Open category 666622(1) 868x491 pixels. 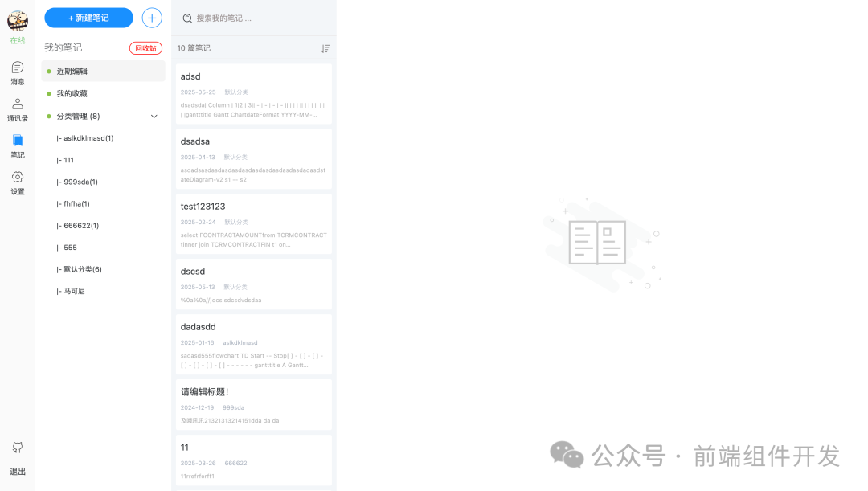[77, 225]
